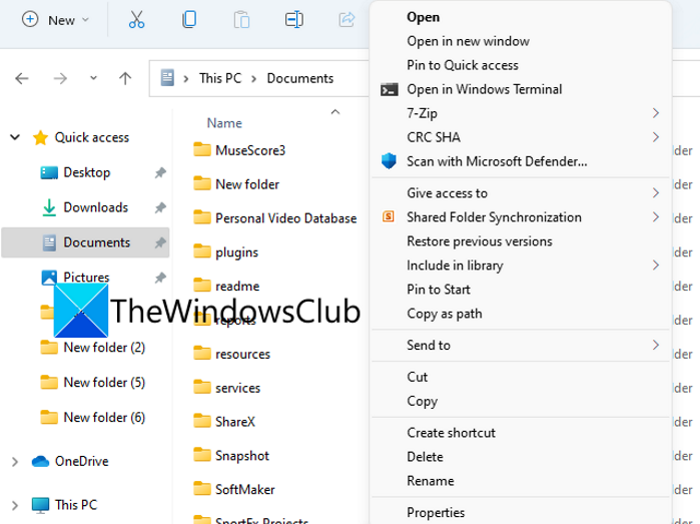Sort by the Name column header
The height and width of the screenshot is (524, 700).
(x=224, y=123)
